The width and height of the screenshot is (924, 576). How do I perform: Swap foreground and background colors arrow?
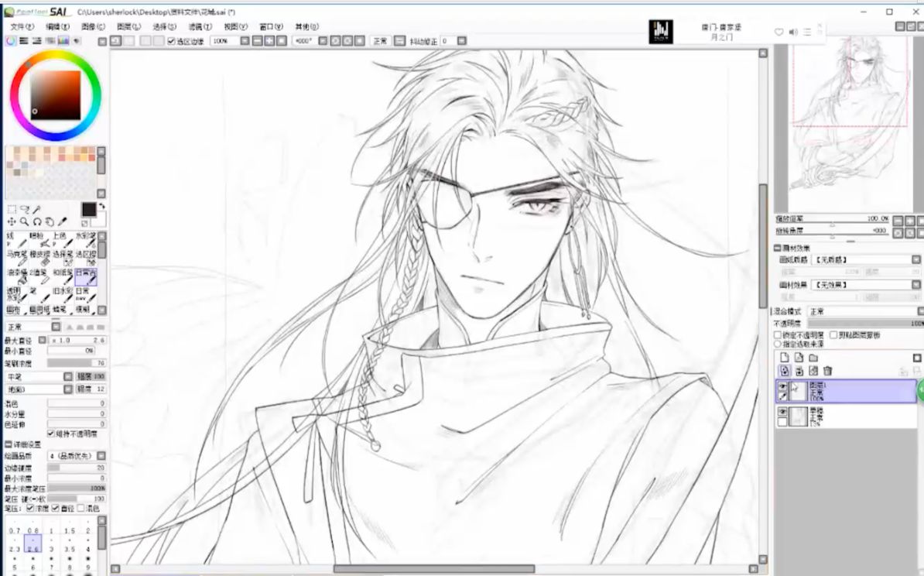click(101, 206)
